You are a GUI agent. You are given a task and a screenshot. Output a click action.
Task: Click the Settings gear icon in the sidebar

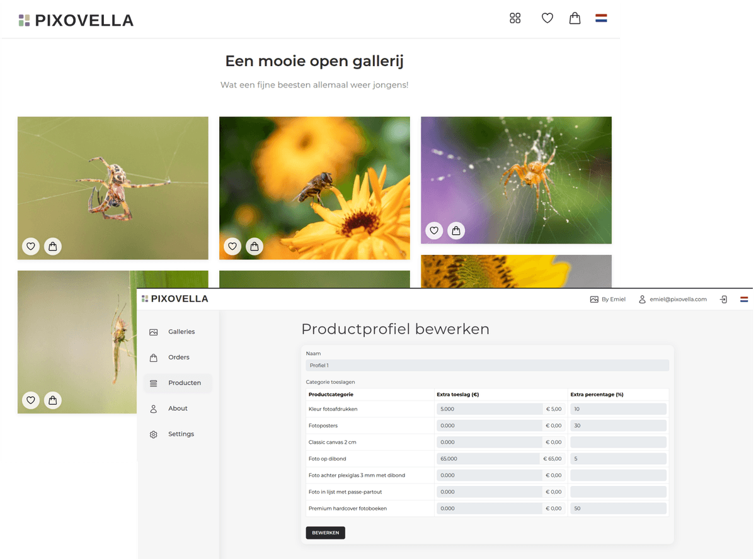tap(152, 434)
